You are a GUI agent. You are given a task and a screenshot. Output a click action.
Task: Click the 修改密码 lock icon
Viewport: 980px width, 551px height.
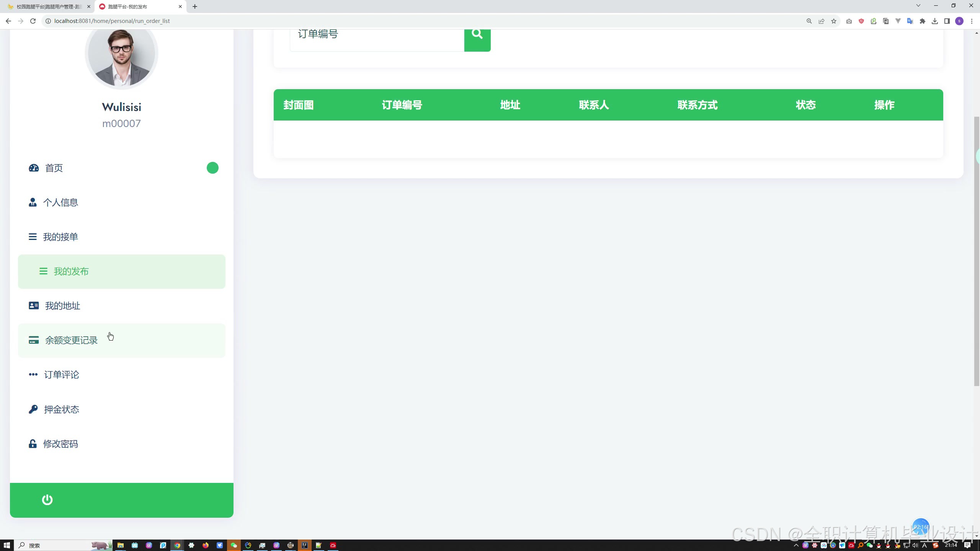[x=33, y=444]
